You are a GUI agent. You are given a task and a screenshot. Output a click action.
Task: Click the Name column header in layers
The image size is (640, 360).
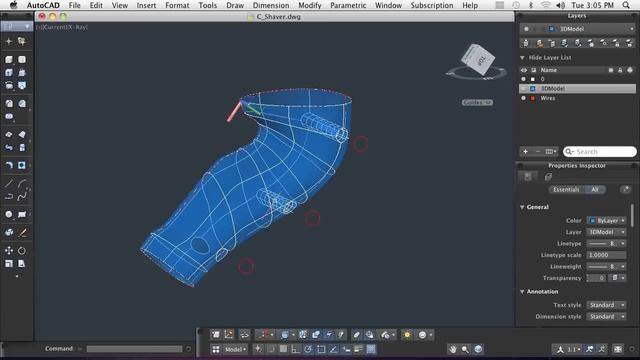tap(549, 70)
